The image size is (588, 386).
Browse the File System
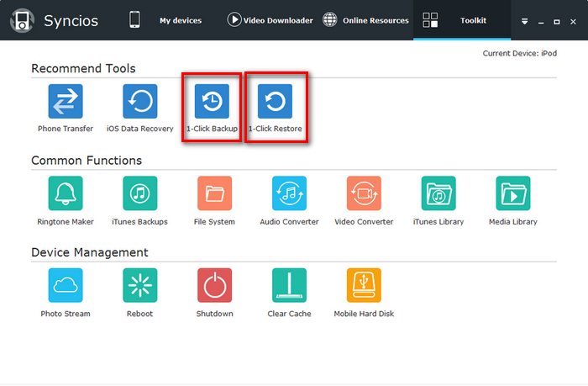click(x=214, y=193)
